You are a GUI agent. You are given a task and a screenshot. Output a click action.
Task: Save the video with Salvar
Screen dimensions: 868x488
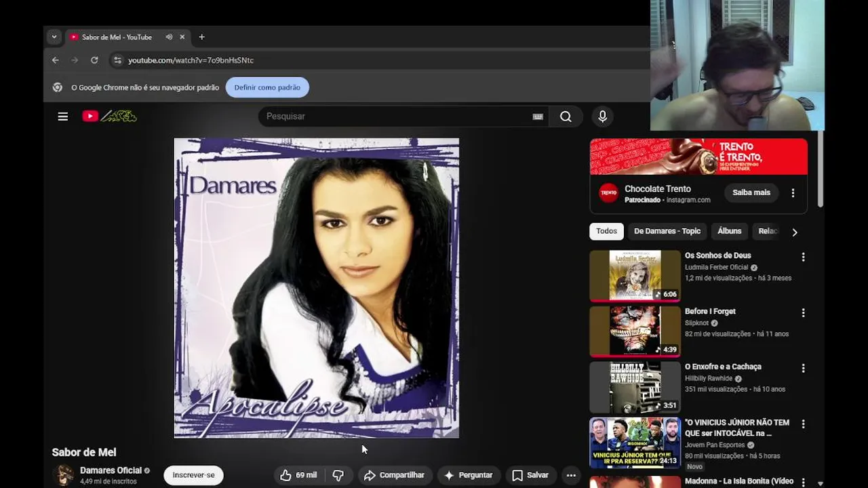[x=530, y=475]
